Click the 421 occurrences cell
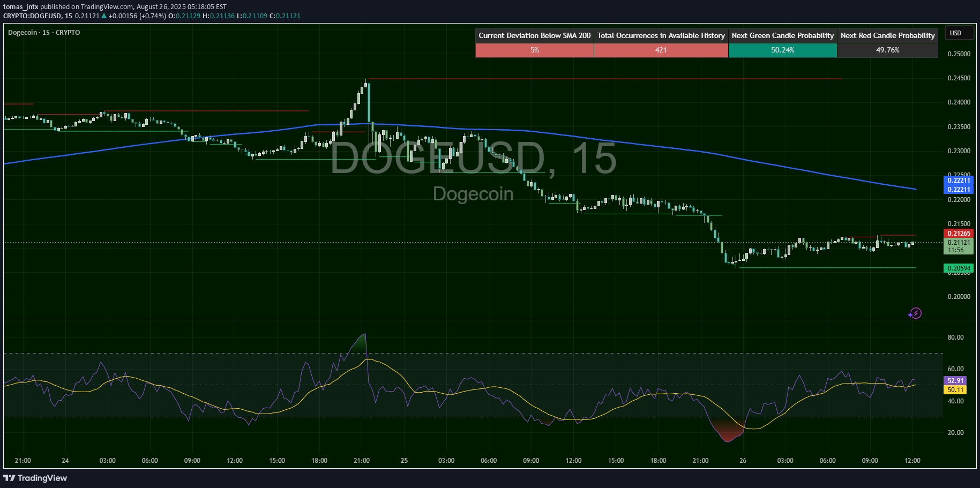 [x=661, y=50]
